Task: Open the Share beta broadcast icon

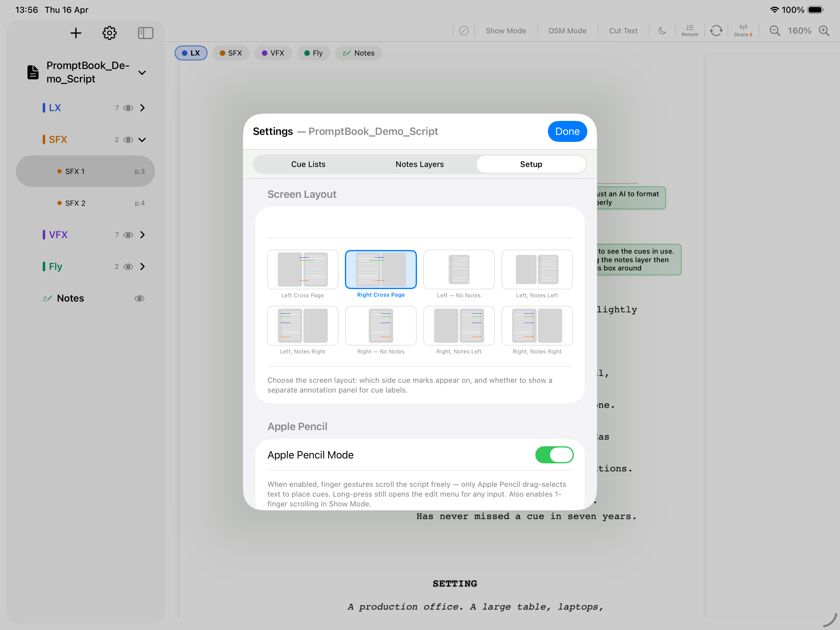Action: pos(743,31)
